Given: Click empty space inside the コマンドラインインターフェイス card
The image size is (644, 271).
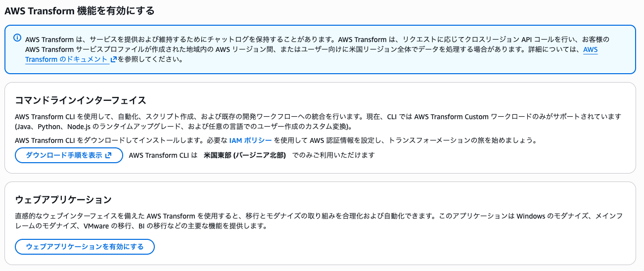Looking at the screenshot, I should pos(495,157).
